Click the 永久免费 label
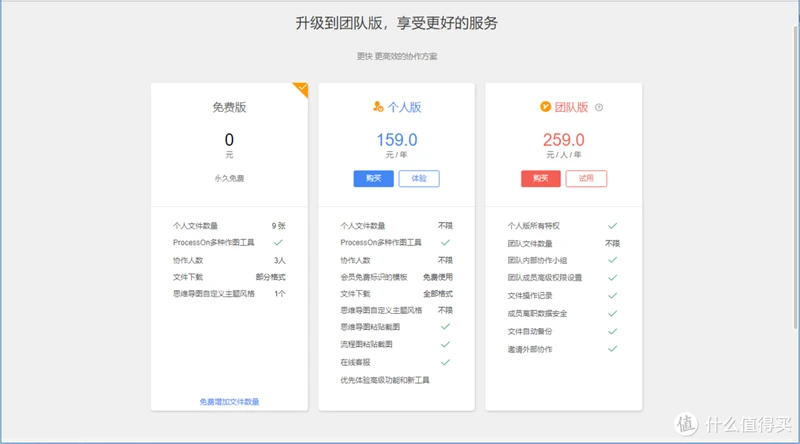The image size is (800, 444). coord(229,179)
